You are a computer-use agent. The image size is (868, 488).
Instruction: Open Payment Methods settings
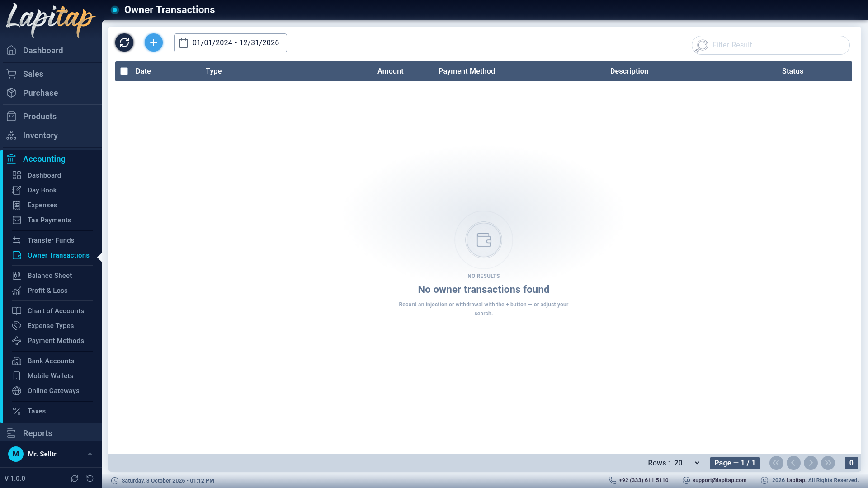52,341
